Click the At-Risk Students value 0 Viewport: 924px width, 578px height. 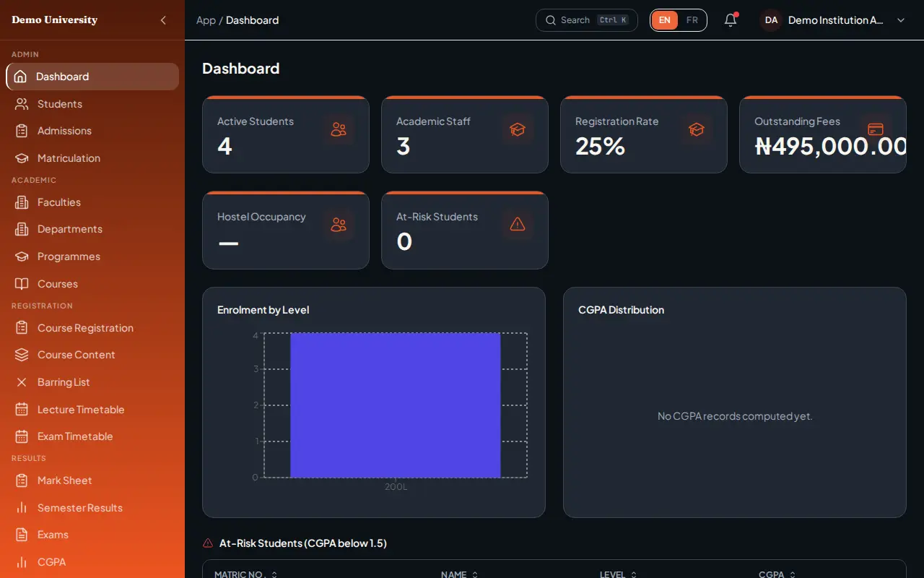pyautogui.click(x=404, y=242)
